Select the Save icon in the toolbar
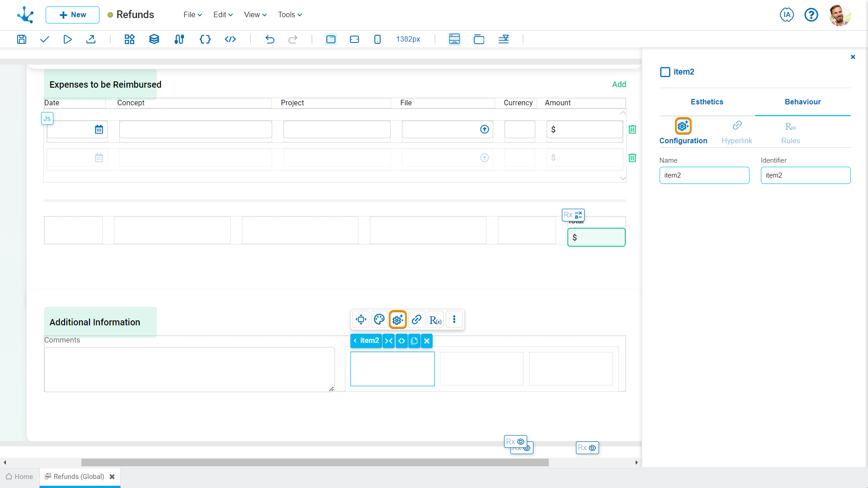The height and width of the screenshot is (488, 868). (x=21, y=39)
